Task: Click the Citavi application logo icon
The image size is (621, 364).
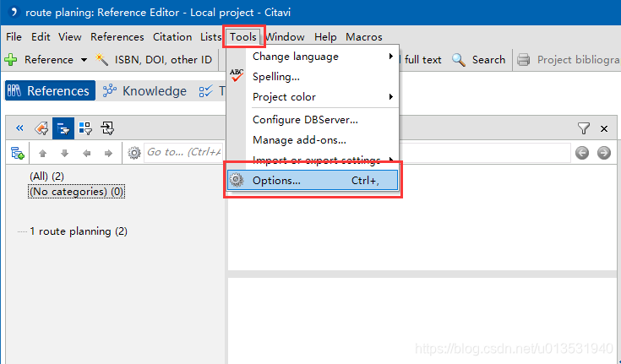Action: (x=14, y=13)
